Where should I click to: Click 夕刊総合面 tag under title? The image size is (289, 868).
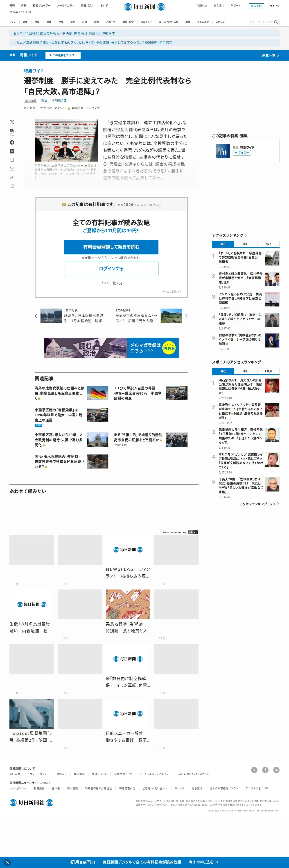59,101
